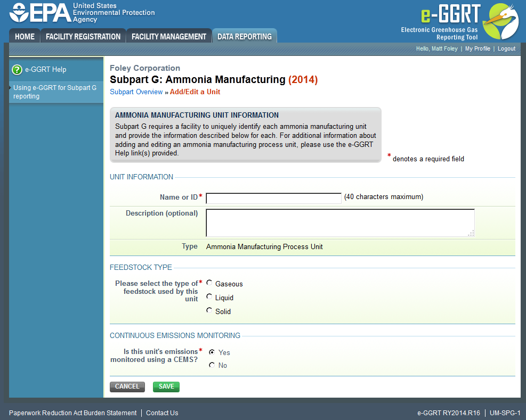The width and height of the screenshot is (526, 420).
Task: Click the UM-SPG-1 footer text
Action: click(505, 413)
